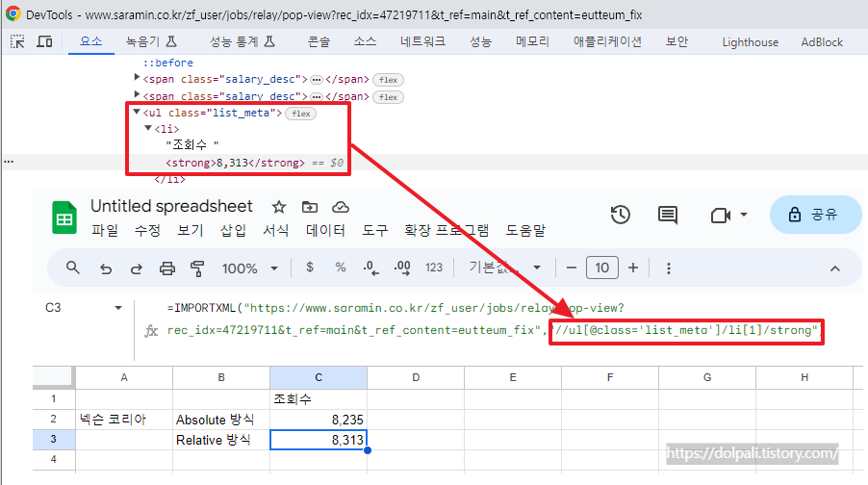Viewport: 868px width, 485px height.
Task: Select the paint format icon
Action: tap(197, 268)
